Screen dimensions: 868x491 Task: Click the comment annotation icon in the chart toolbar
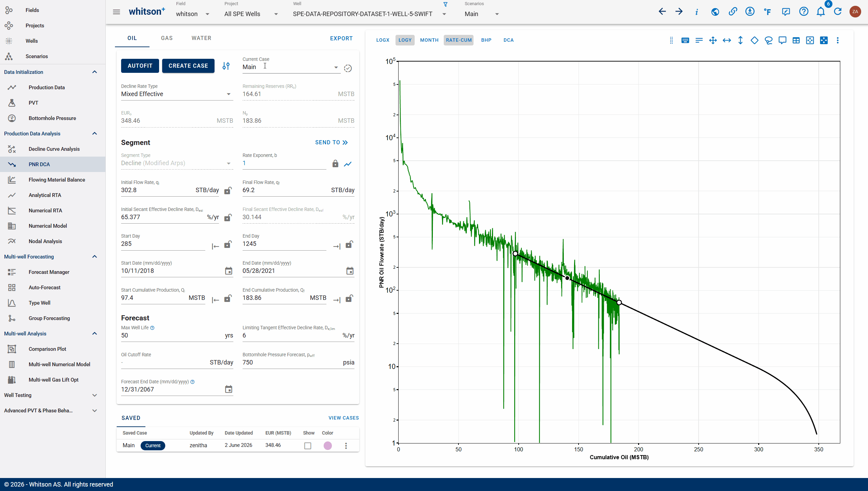click(782, 40)
